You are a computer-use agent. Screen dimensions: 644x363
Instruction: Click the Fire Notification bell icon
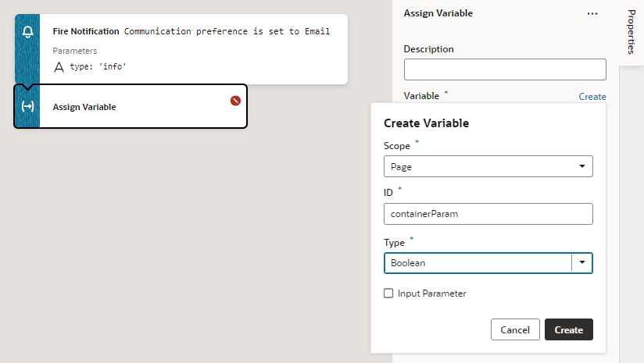point(27,31)
